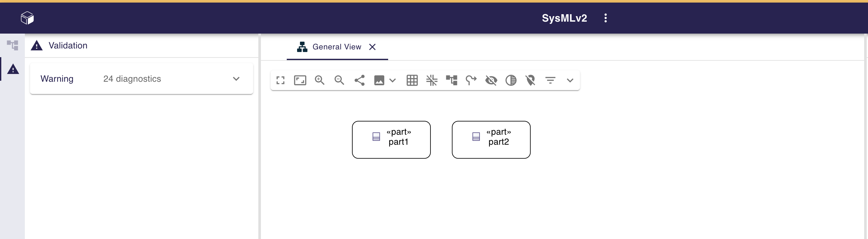Click the fit to screen icon
868x239 pixels.
pyautogui.click(x=300, y=80)
